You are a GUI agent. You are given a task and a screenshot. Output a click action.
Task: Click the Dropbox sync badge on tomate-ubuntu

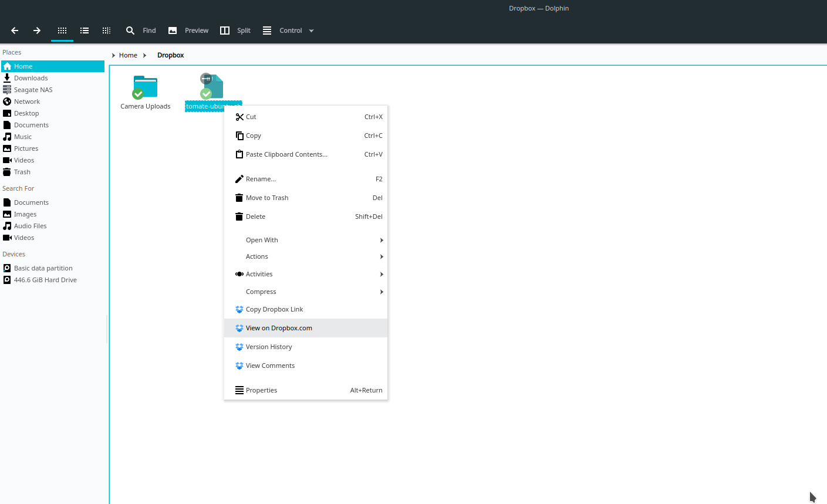coord(206,78)
